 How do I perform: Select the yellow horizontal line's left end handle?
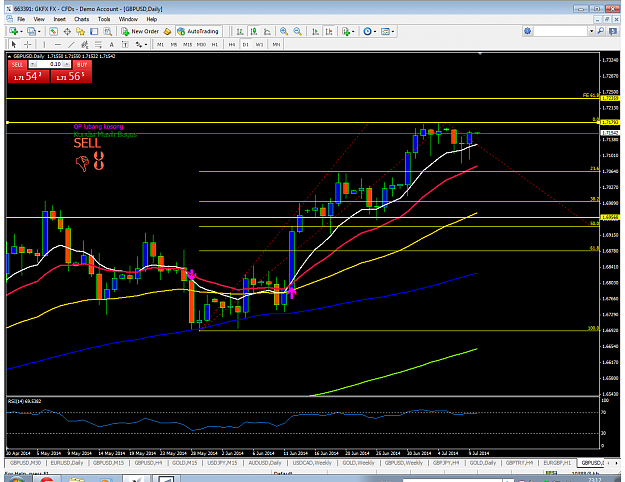(x=7, y=122)
